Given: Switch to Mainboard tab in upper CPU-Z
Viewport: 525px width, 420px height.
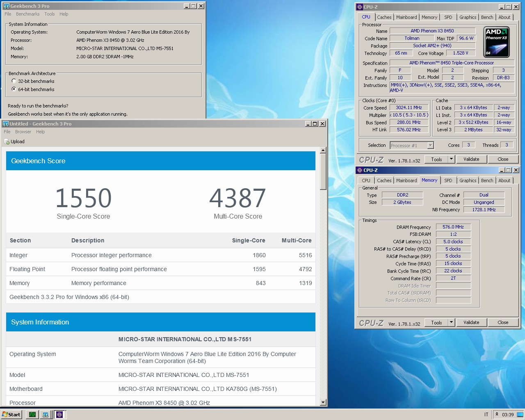Looking at the screenshot, I should tap(406, 17).
